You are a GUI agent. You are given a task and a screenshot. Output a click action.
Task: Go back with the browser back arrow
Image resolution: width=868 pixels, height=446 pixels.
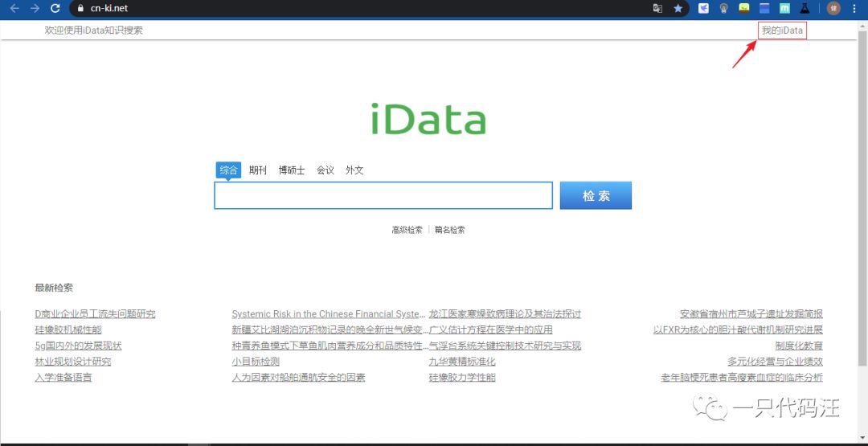coord(15,8)
